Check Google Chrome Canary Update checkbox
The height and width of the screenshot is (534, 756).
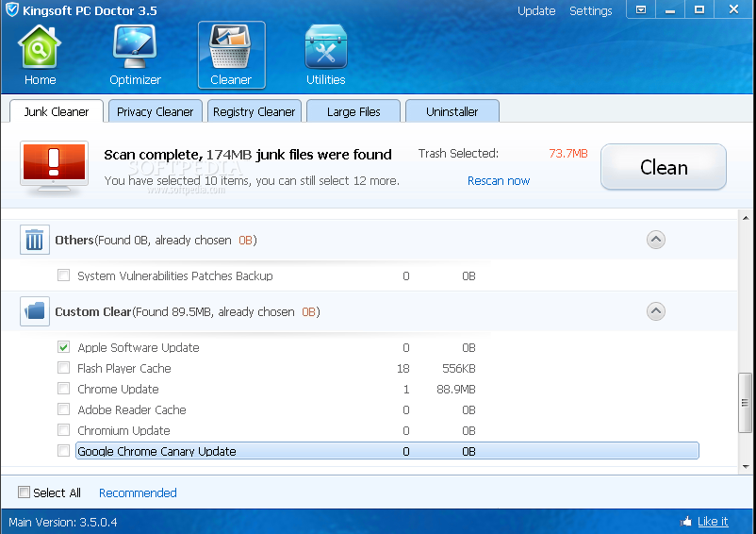point(63,451)
